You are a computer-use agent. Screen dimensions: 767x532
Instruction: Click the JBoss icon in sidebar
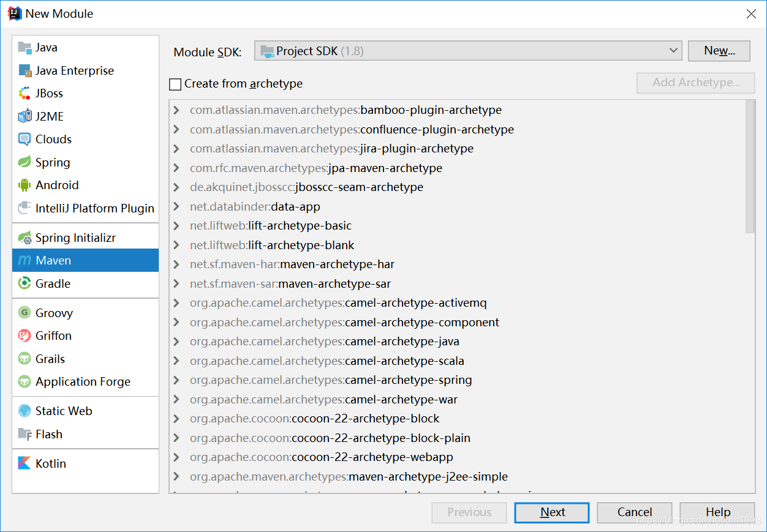pyautogui.click(x=25, y=94)
